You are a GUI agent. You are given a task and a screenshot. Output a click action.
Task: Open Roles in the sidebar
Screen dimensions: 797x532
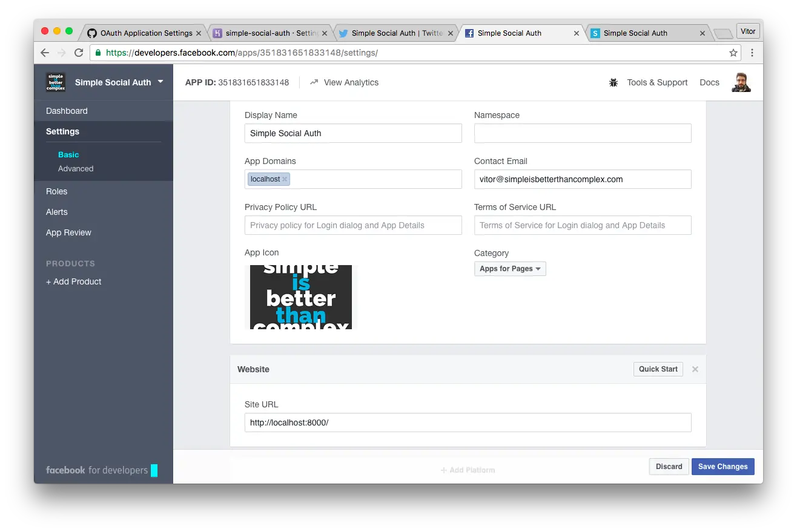(104, 191)
